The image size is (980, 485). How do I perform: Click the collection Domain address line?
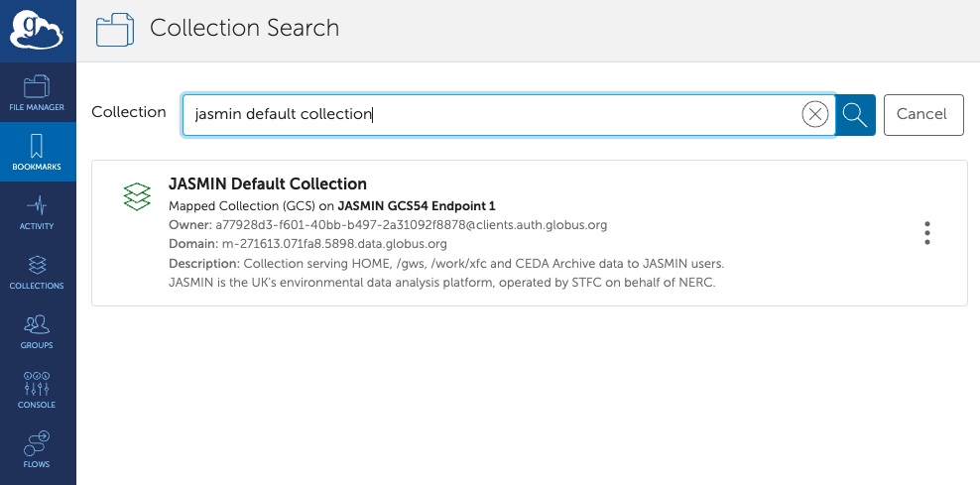(x=308, y=243)
